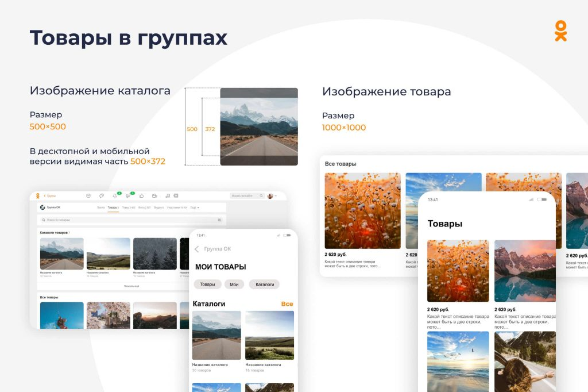Image resolution: width=588 pixels, height=392 pixels.
Task: Tap the Мои chip in the mobile mockup
Action: pyautogui.click(x=234, y=285)
